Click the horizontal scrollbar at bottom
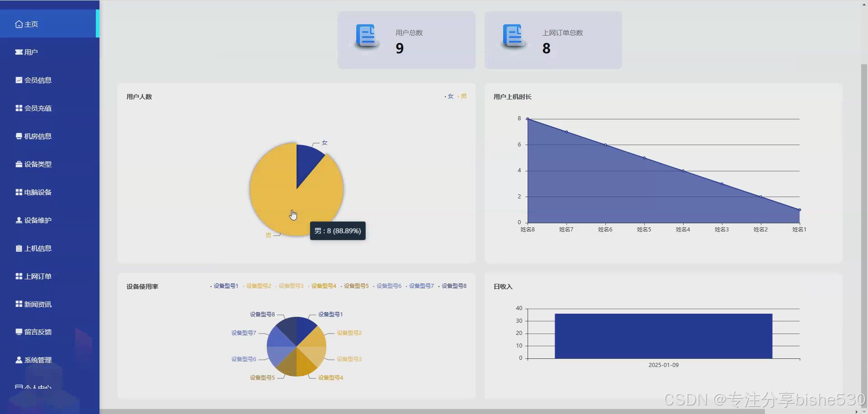868x414 pixels. pos(432,411)
